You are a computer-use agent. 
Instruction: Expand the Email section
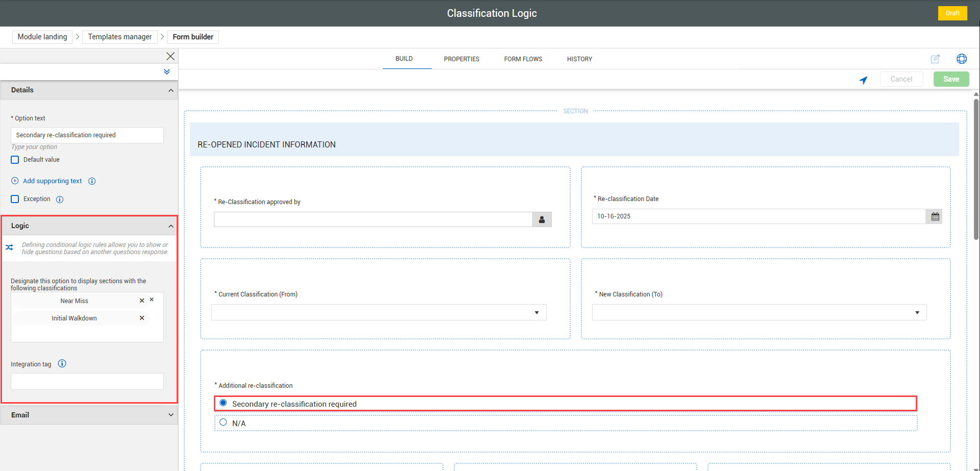[89, 415]
